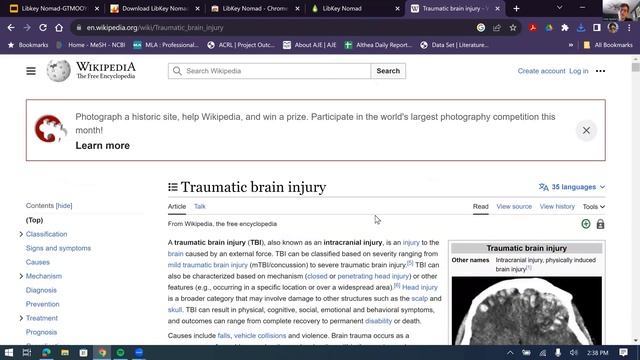Open File Explorer from the taskbar
640x360 pixels.
click(x=65, y=353)
